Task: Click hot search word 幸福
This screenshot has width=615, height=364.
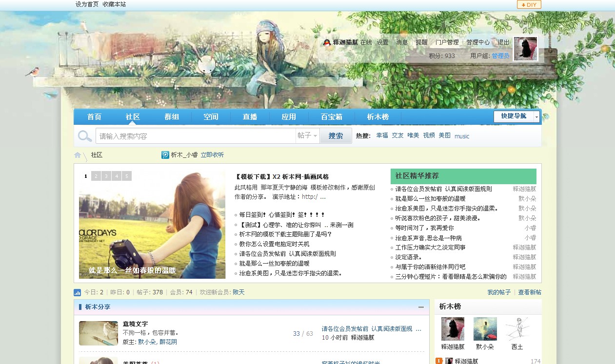Action: click(x=382, y=136)
